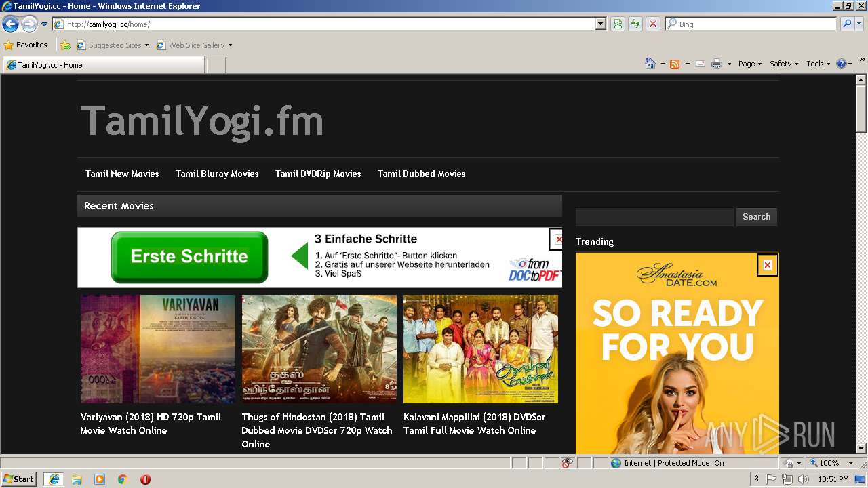Click the privacy report blocked eye icon
Image resolution: width=868 pixels, height=488 pixels.
(567, 463)
